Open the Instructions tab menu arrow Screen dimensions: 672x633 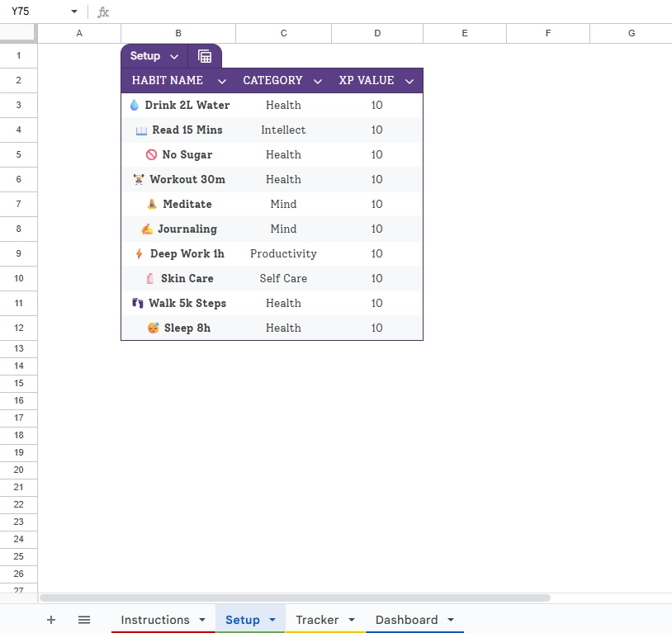[201, 620]
